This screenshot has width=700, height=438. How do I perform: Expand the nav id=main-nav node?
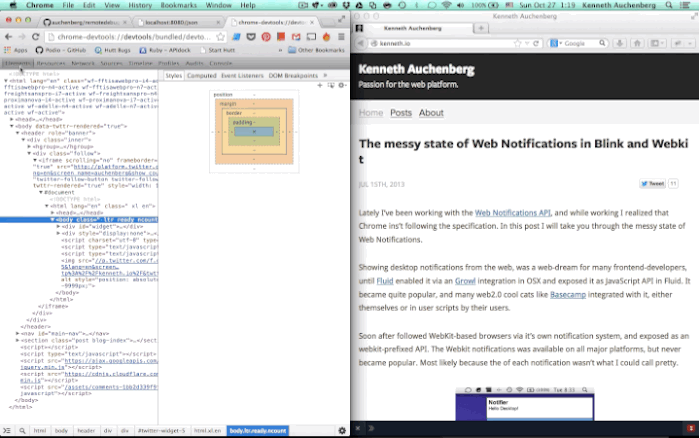point(18,334)
